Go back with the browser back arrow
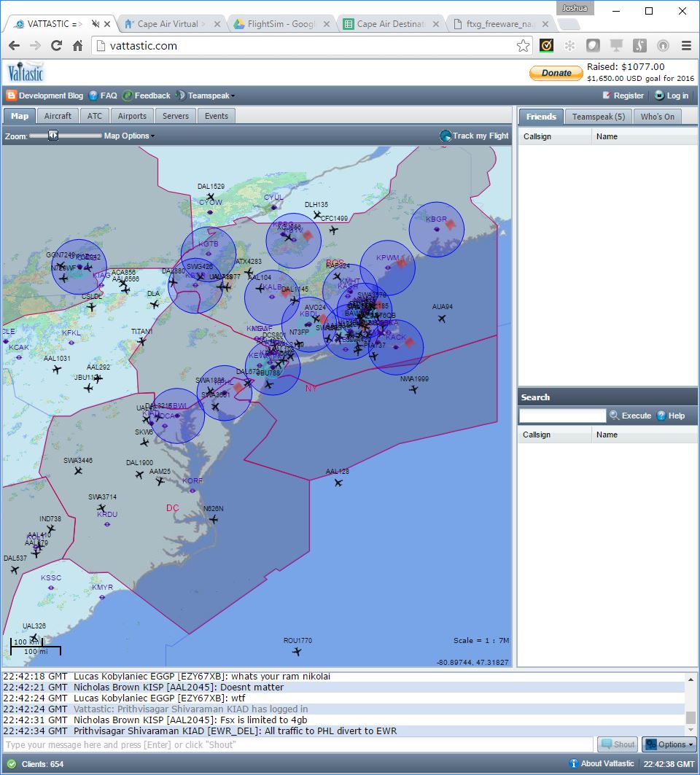 coord(15,46)
